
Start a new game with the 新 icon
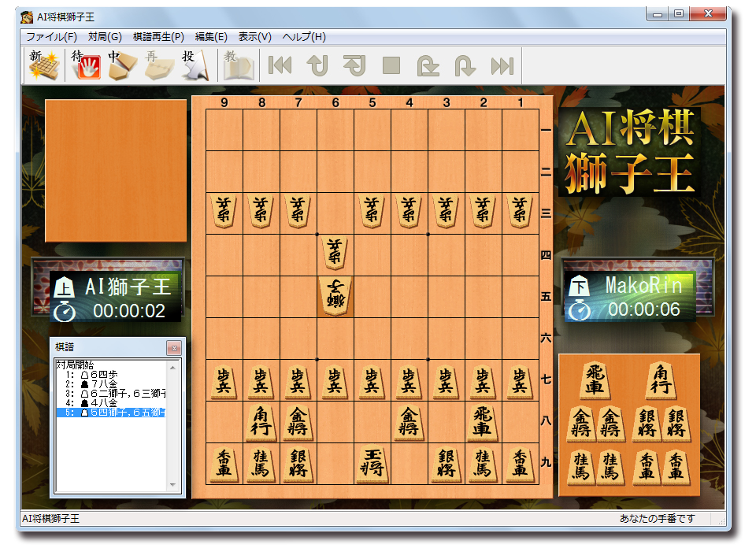tap(44, 65)
